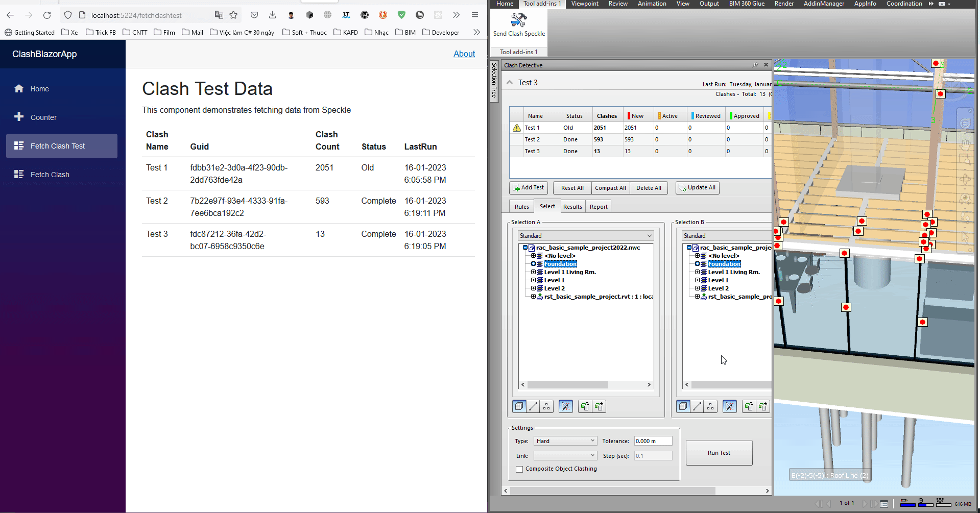Reload the page with the browser refresh icon

click(47, 15)
